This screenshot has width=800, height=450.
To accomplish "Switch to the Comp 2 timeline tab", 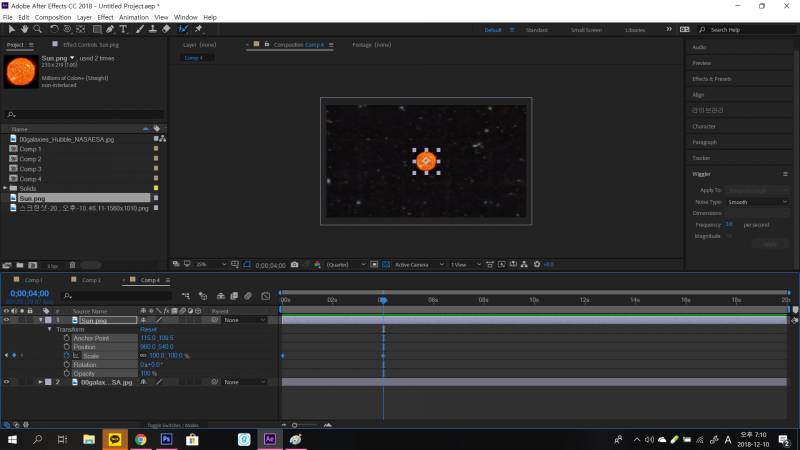I will pos(91,280).
